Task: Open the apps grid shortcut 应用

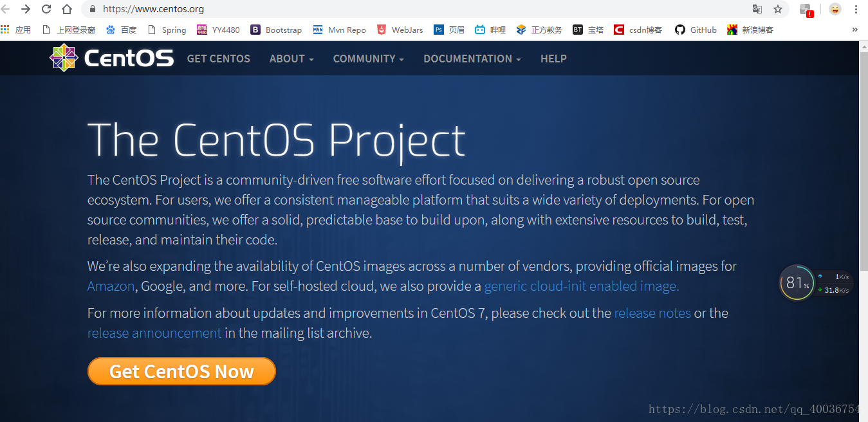Action: pyautogui.click(x=15, y=30)
